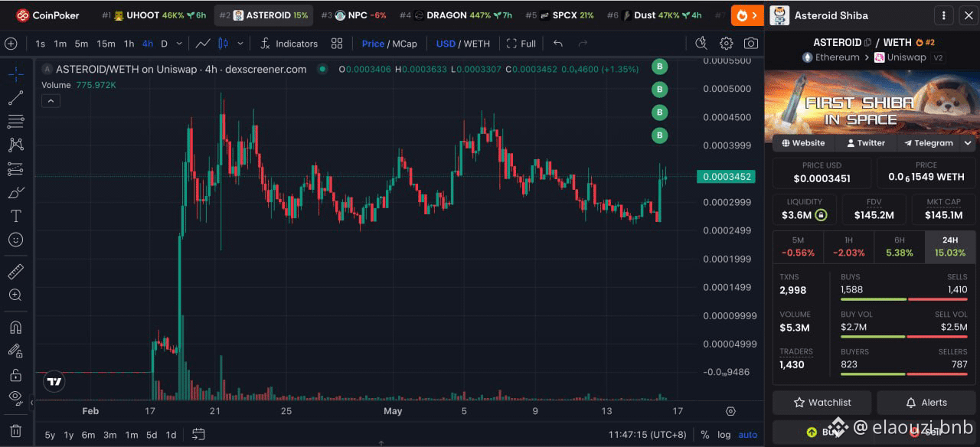The image size is (980, 447).
Task: Open the quick search icon
Action: tap(701, 44)
